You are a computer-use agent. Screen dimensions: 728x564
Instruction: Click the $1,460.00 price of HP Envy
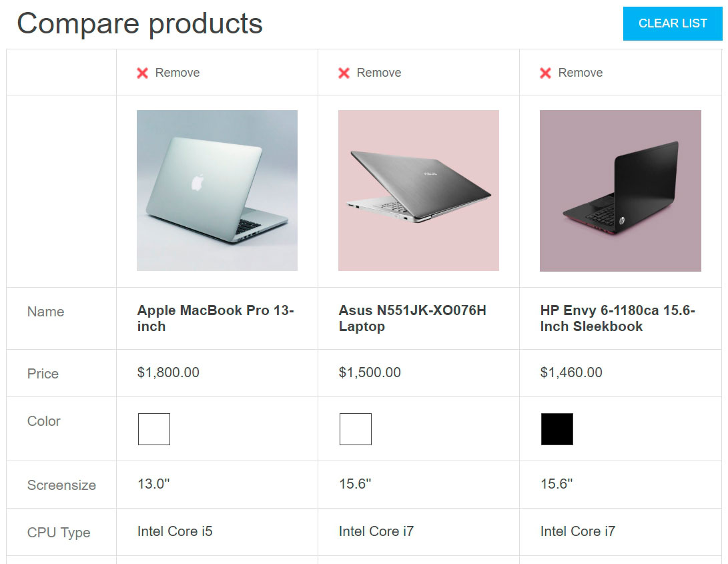(x=571, y=372)
